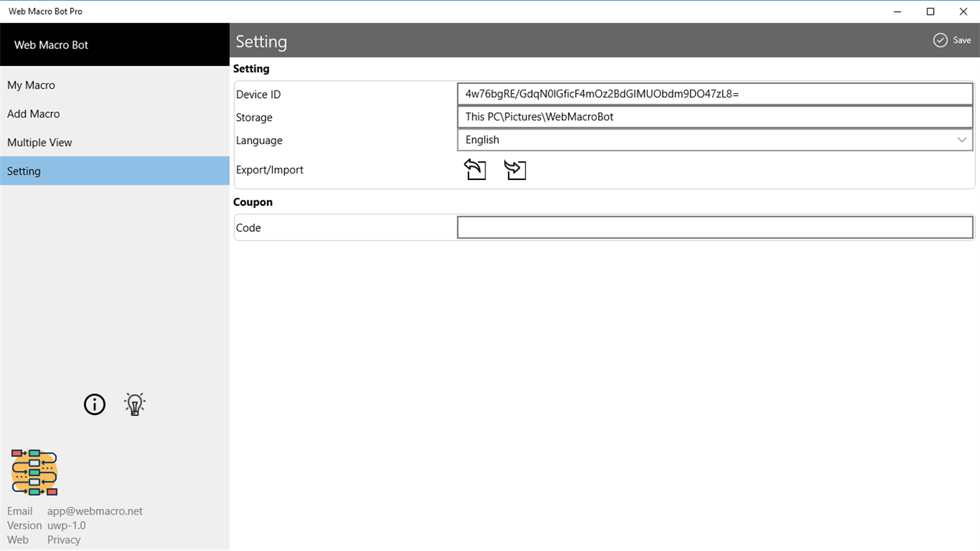Screen dimensions: 980x551
Task: Select the Setting sidebar entry
Action: [24, 170]
